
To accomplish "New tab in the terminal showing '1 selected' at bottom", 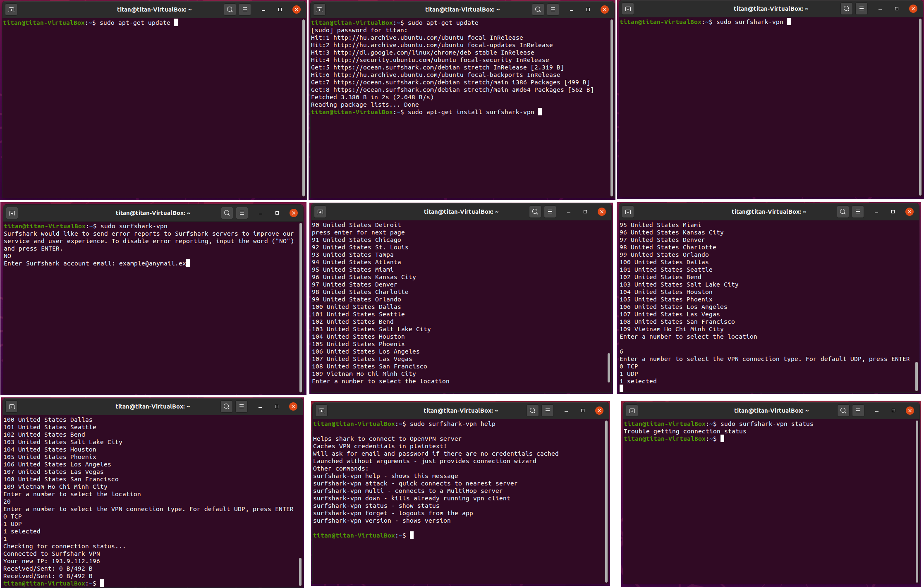I will coord(628,212).
